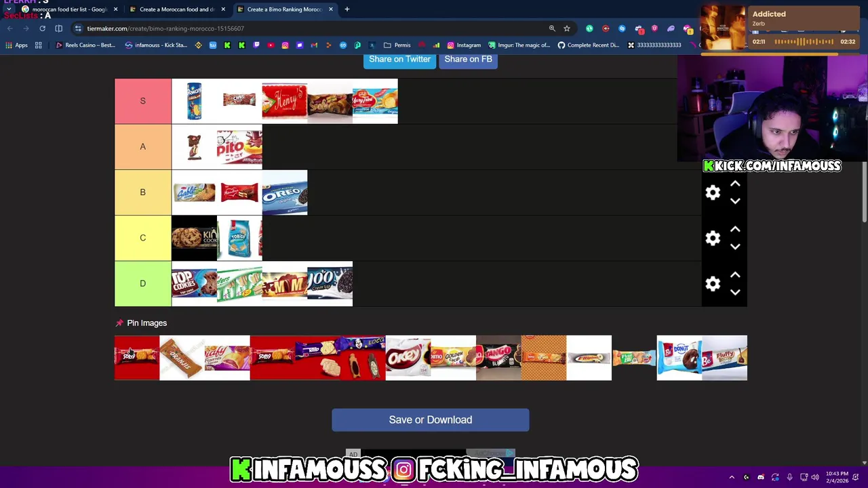This screenshot has height=488, width=868.
Task: Select Henry's image in S tier
Action: [x=285, y=101]
